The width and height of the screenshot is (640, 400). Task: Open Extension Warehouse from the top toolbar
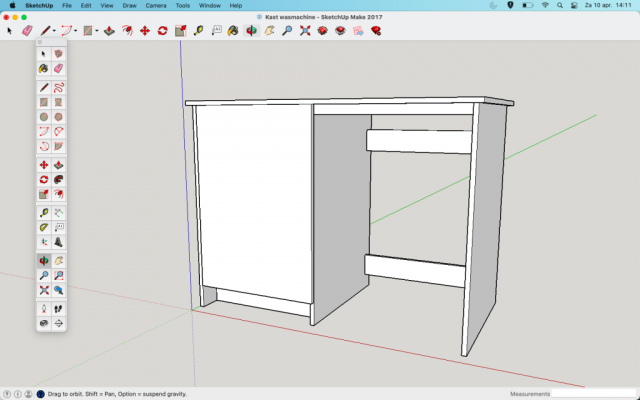tap(340, 31)
